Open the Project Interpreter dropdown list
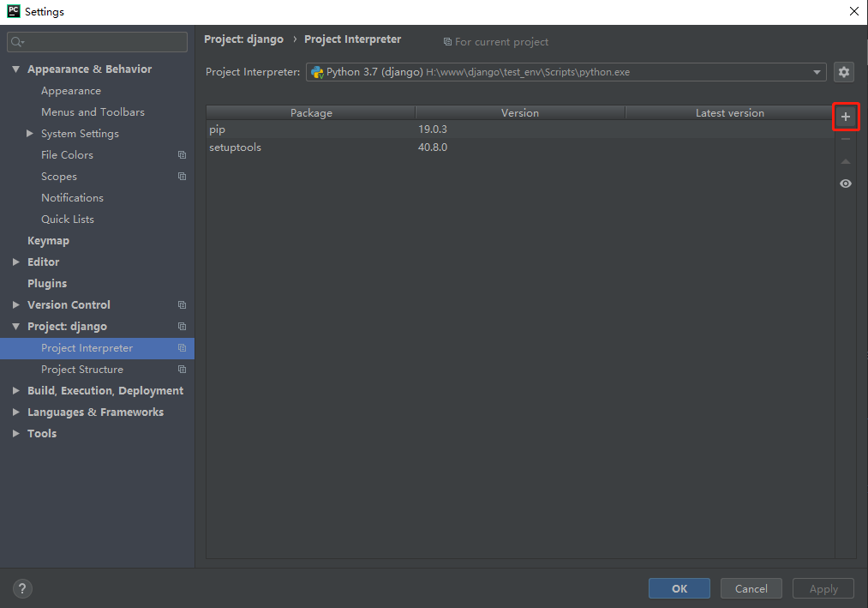This screenshot has width=868, height=608. point(817,72)
